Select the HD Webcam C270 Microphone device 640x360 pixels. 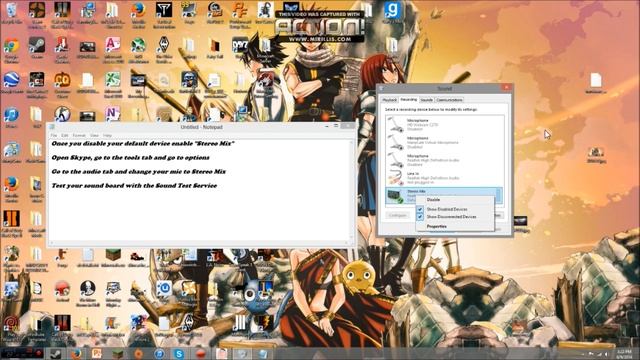point(444,124)
